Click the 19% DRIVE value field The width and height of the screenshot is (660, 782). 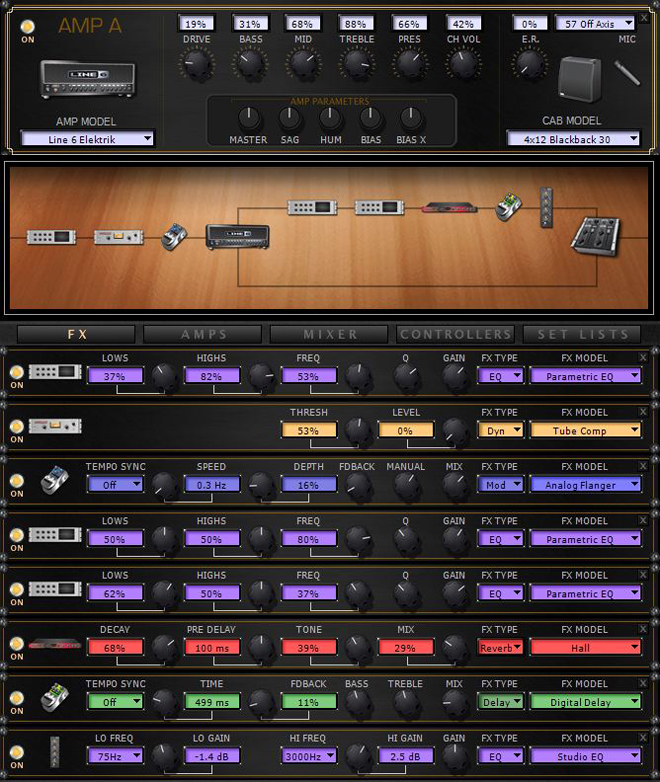click(196, 23)
